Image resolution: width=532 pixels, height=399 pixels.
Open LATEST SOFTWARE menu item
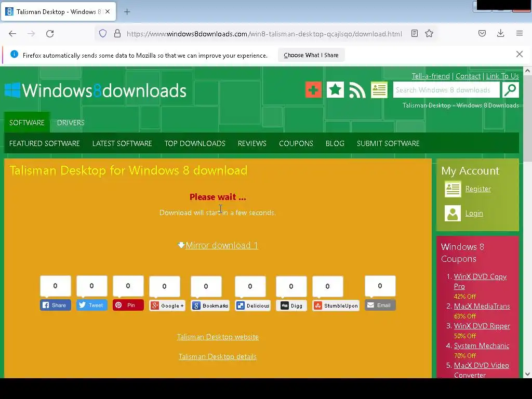pyautogui.click(x=122, y=143)
